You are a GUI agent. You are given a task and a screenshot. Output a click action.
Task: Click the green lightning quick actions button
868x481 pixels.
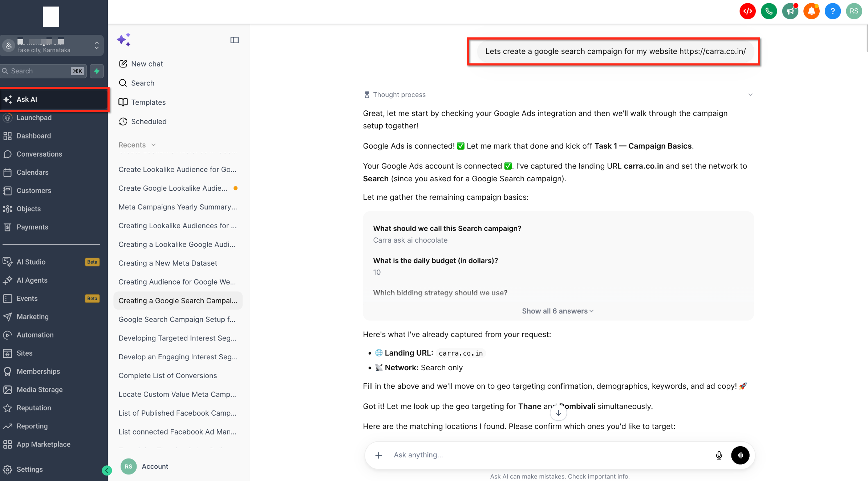coord(97,71)
